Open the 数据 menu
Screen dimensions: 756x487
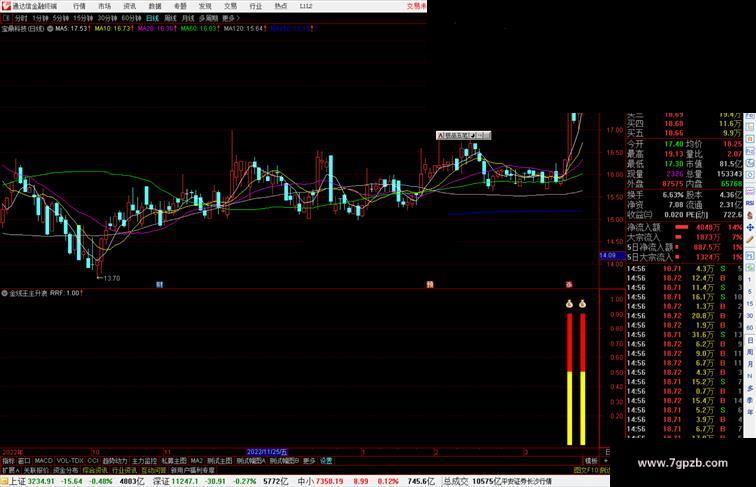point(155,6)
